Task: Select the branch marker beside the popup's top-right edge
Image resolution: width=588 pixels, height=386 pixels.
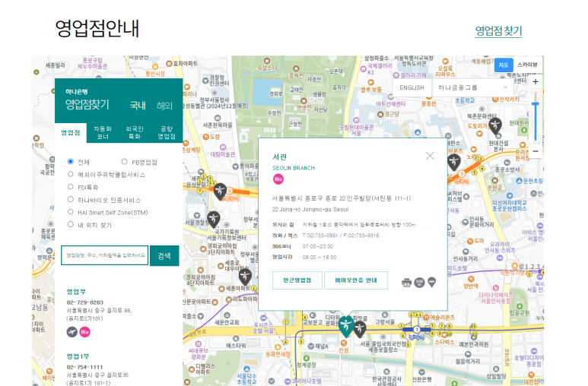Action: click(x=454, y=162)
